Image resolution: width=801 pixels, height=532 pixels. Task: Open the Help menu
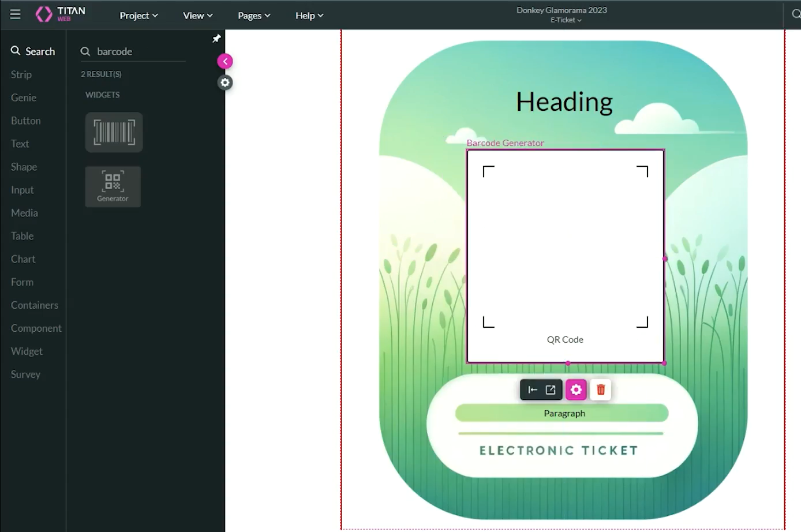tap(309, 16)
